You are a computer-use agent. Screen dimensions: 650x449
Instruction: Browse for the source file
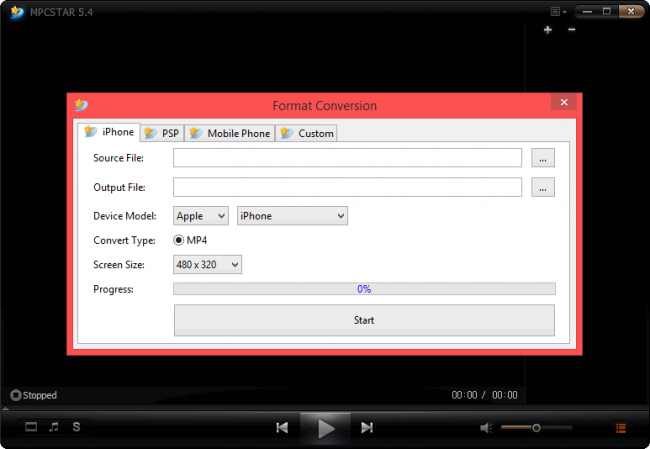tap(543, 158)
